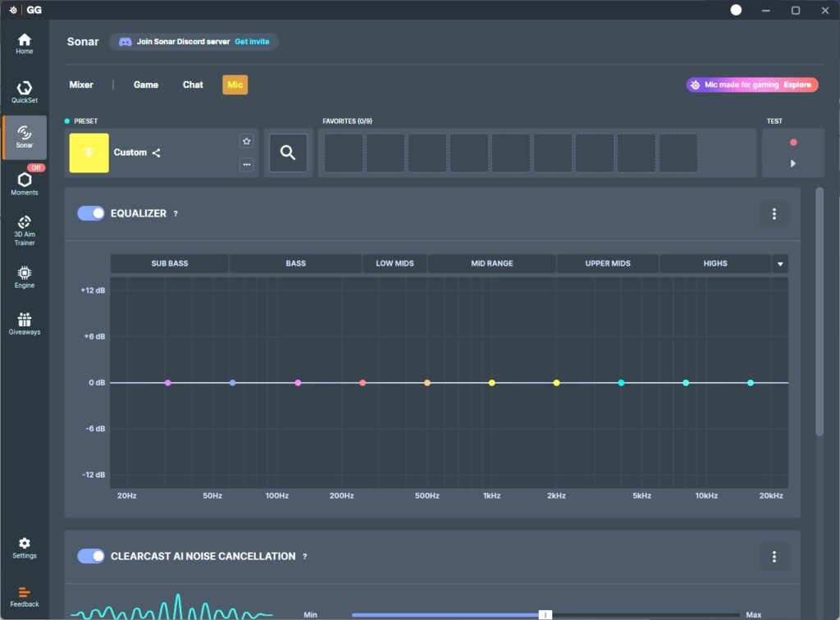Play back the mic test recording
Screen dimensions: 840x620
pos(793,163)
